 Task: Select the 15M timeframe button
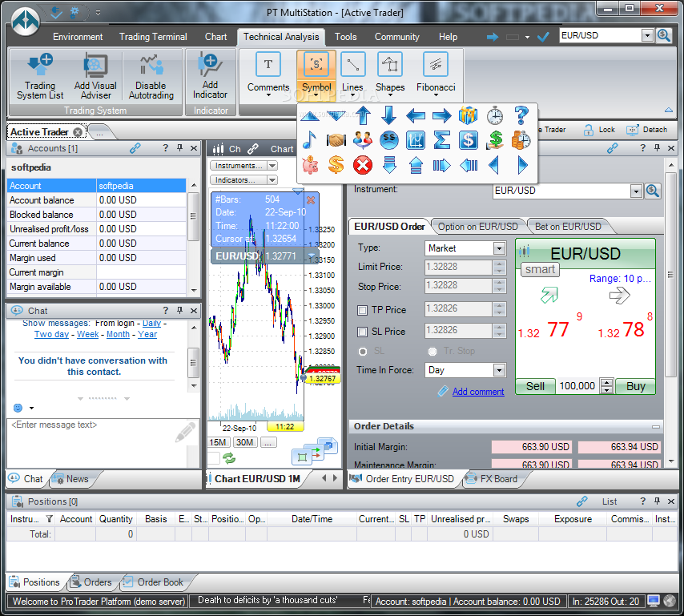219,442
